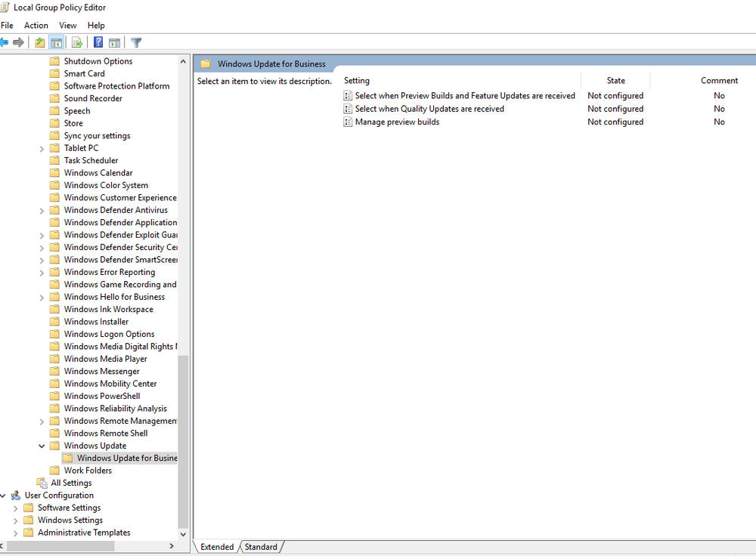The image size is (756, 556).
Task: Click the folder icon beside Store
Action: click(x=55, y=123)
